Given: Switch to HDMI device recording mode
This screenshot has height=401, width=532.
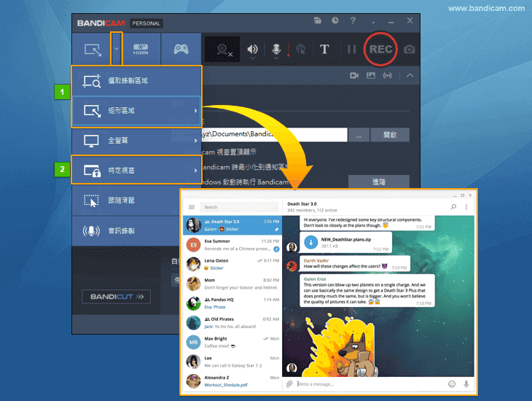Looking at the screenshot, I should (x=141, y=50).
